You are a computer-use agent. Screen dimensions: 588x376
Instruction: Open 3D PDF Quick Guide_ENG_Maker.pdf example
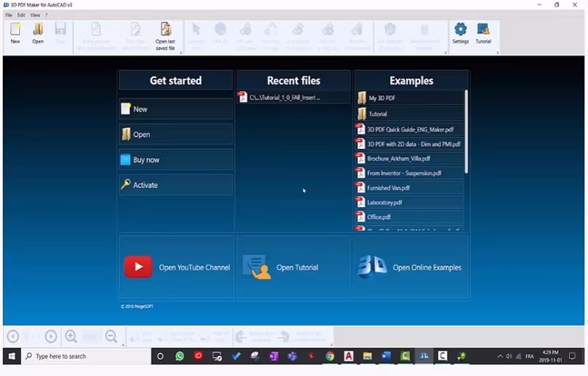pos(409,129)
